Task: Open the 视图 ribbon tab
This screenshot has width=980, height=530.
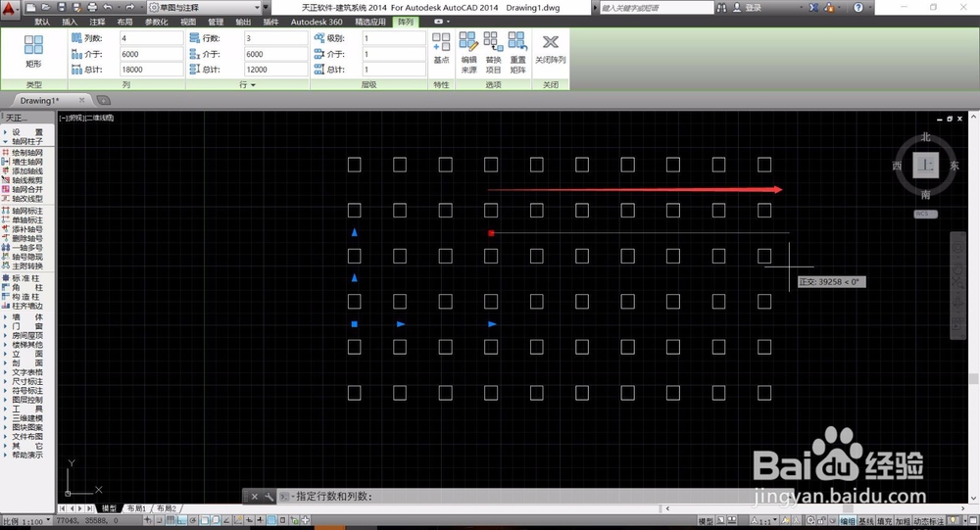Action: pos(188,22)
